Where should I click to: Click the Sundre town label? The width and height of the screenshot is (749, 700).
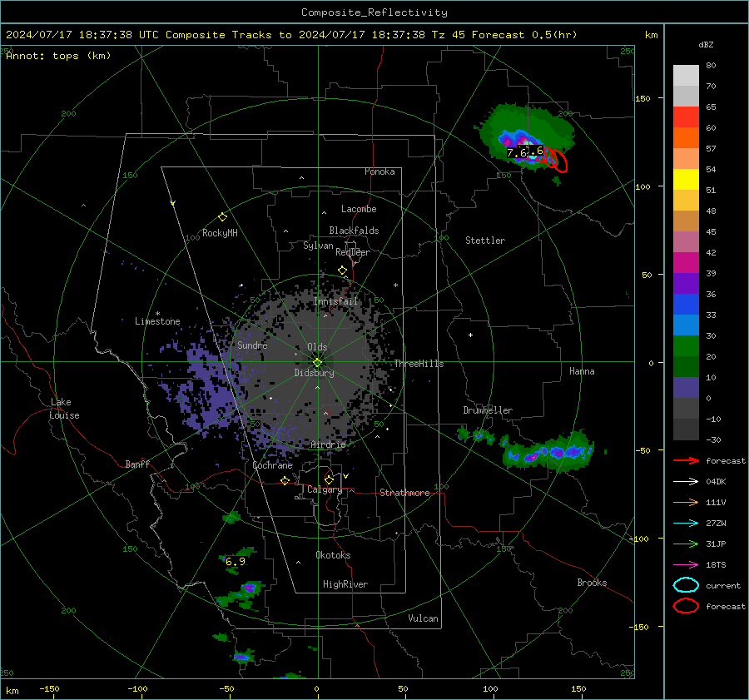[252, 345]
